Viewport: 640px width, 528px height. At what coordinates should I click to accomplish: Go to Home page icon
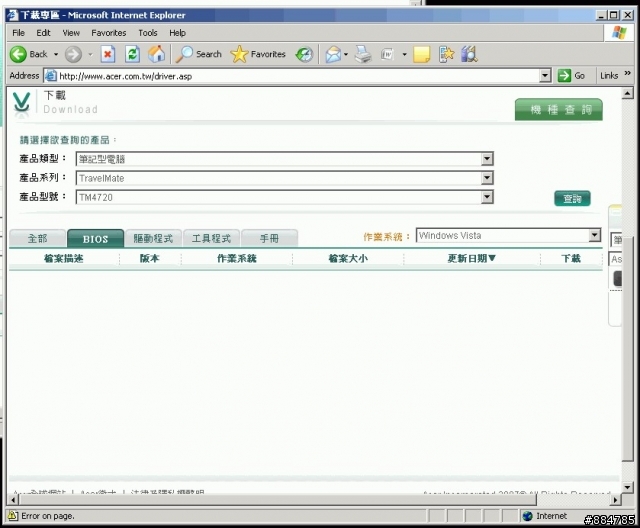tap(156, 54)
